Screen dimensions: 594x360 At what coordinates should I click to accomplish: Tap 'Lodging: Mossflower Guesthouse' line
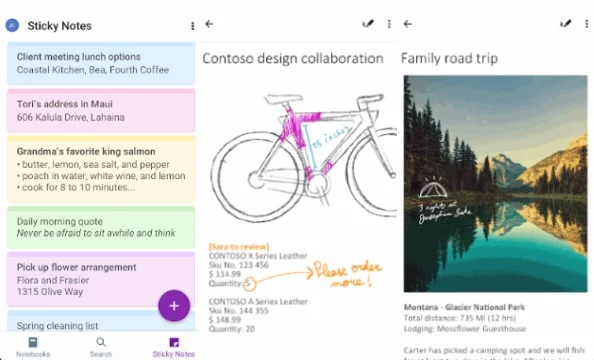(465, 329)
